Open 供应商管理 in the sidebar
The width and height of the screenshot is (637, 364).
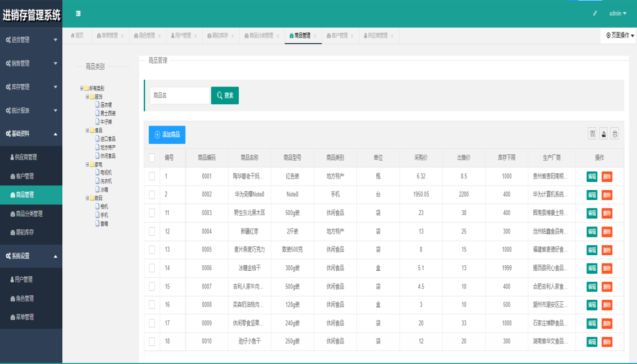31,157
